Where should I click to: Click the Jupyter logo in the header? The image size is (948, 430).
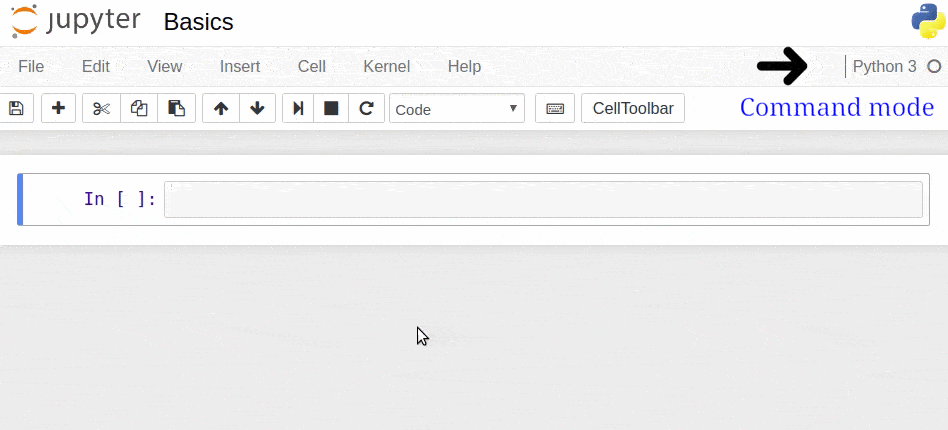76,21
